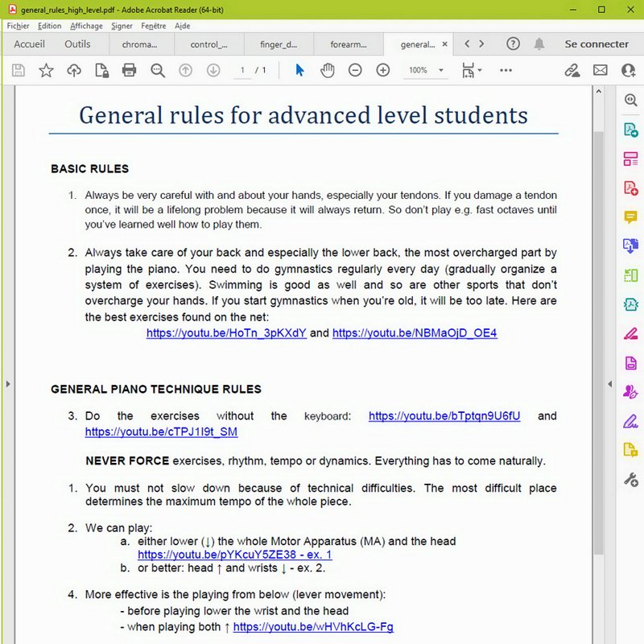Click the Print file icon
This screenshot has height=644, width=644.
coord(129,70)
